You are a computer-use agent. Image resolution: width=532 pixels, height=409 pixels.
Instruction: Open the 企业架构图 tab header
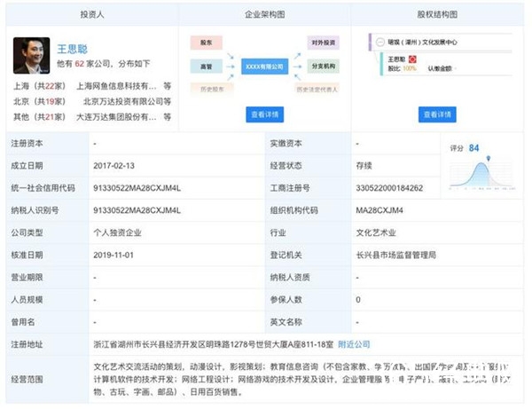pos(264,14)
